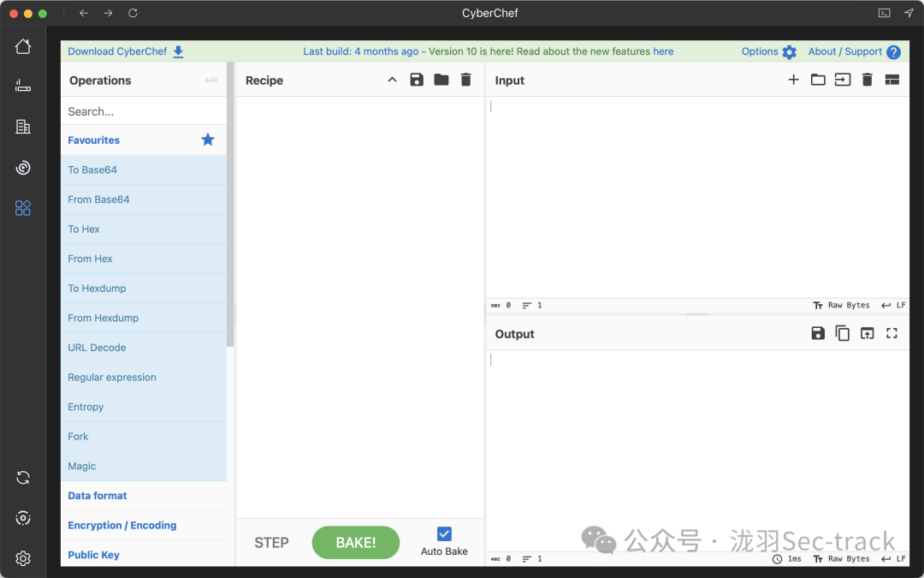
Task: Open the terminal icon in title bar
Action: [x=884, y=13]
